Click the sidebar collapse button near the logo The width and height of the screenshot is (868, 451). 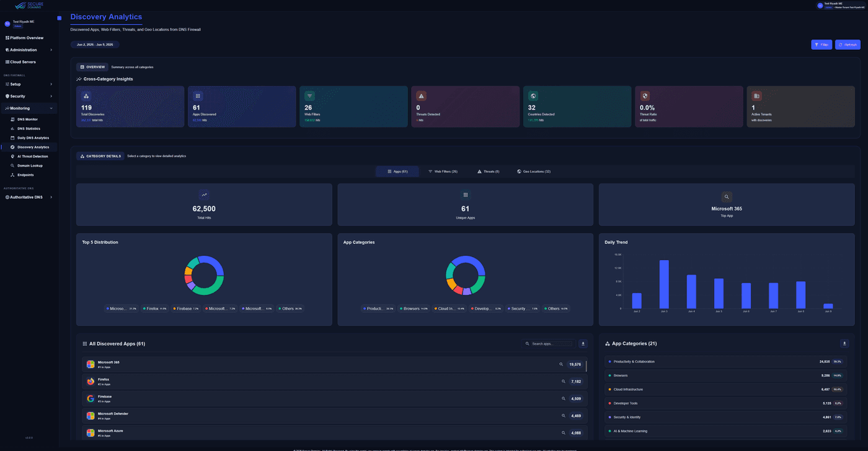coord(59,18)
